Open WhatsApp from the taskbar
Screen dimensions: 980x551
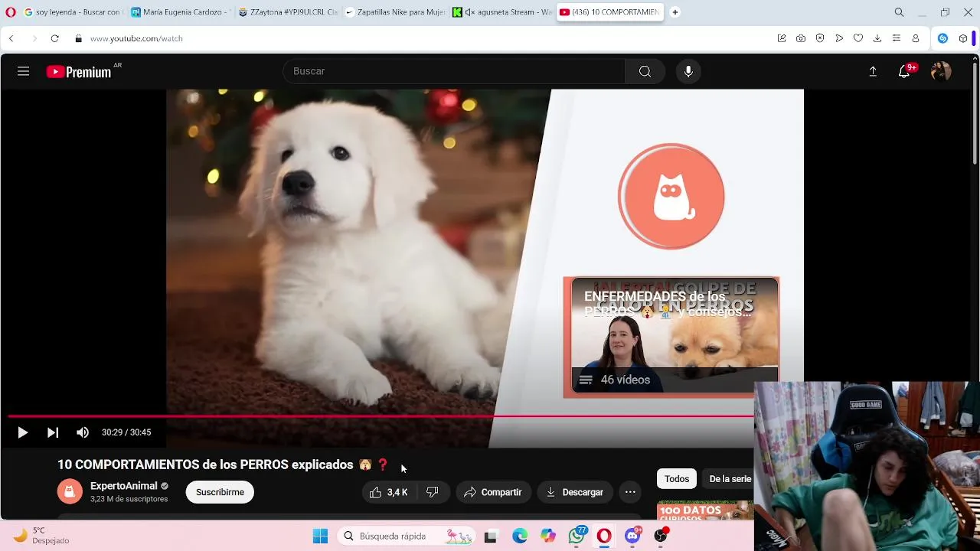click(577, 536)
